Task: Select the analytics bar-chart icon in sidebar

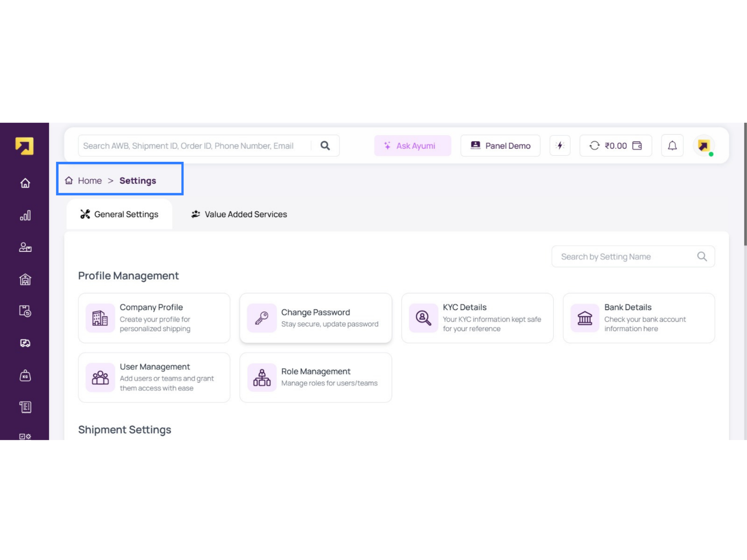Action: pyautogui.click(x=24, y=215)
